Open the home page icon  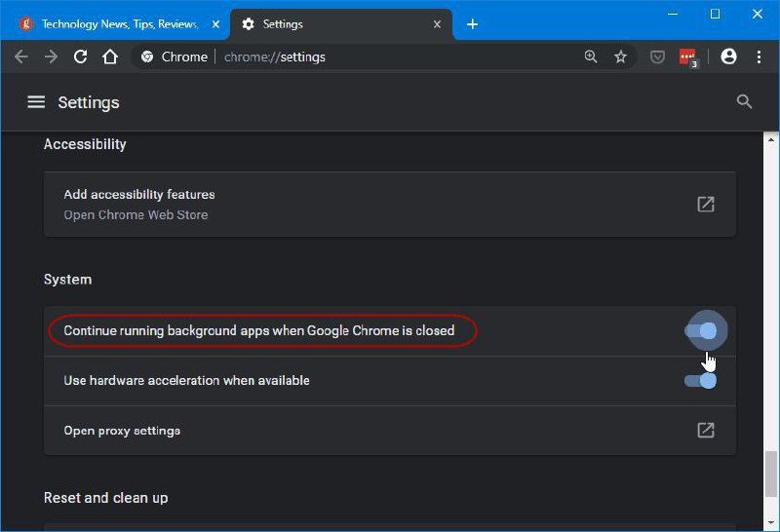110,57
